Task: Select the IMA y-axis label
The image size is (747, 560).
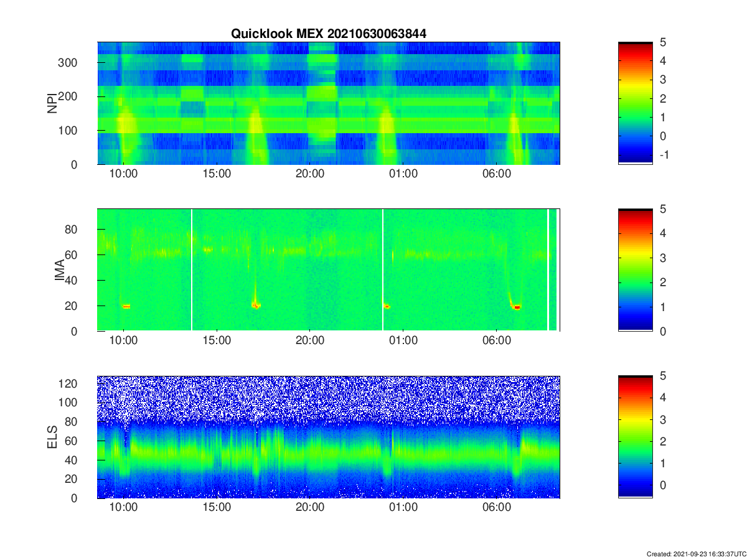Action: click(60, 270)
